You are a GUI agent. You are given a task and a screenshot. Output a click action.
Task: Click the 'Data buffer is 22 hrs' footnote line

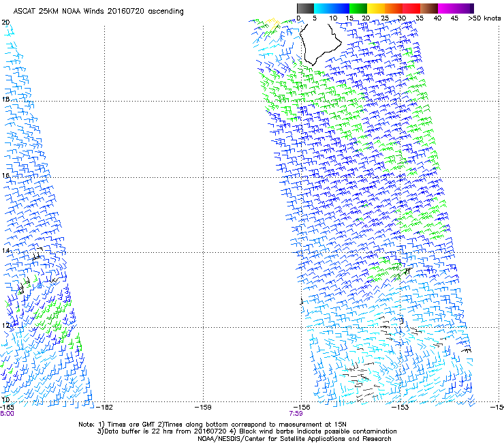tap(247, 431)
